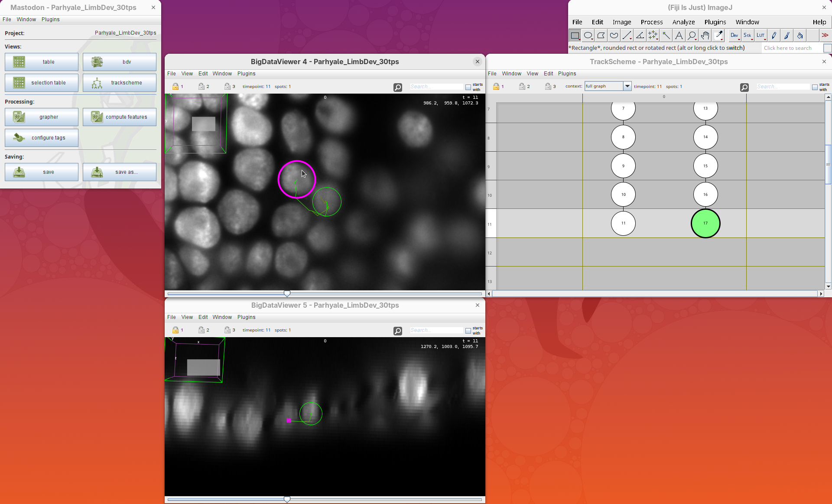Screen dimensions: 832x504
Task: Open the Plugins menu in Mastodon window
Action: [x=50, y=20]
